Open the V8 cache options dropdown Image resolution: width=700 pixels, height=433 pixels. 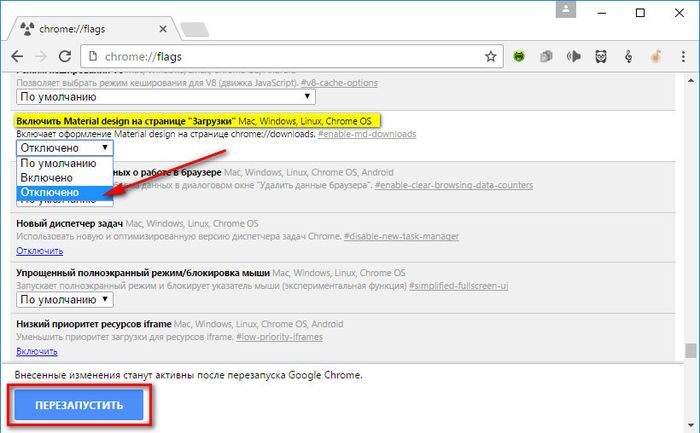[x=165, y=97]
